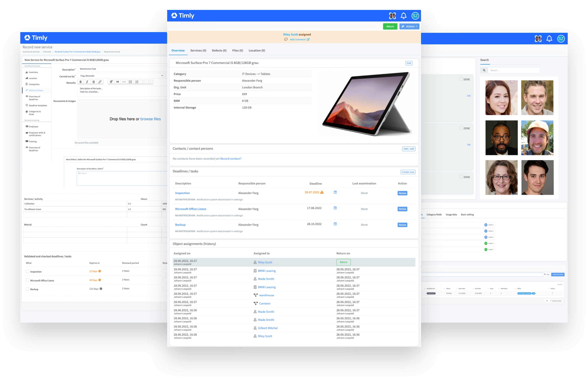Click the insert link icon in Remarks

pyautogui.click(x=100, y=82)
